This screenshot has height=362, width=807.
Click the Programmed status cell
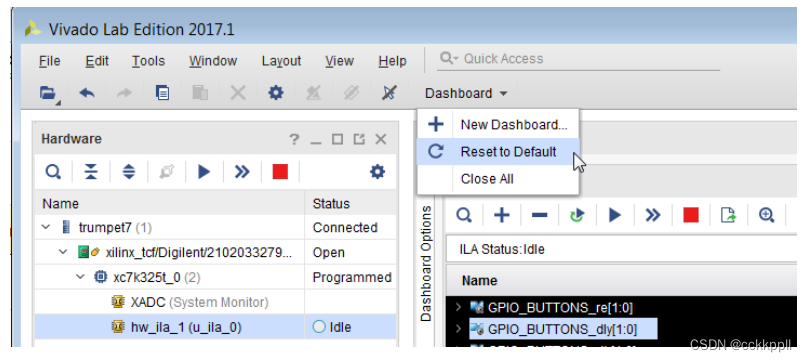(352, 278)
